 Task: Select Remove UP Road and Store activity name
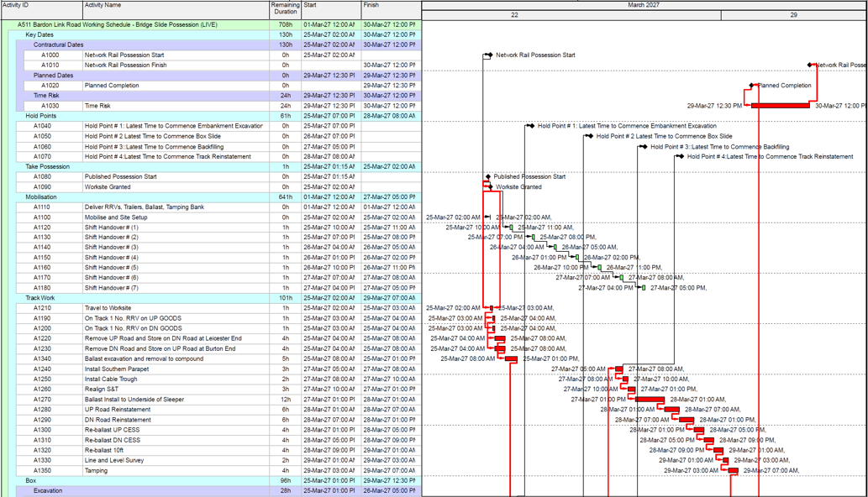[163, 338]
